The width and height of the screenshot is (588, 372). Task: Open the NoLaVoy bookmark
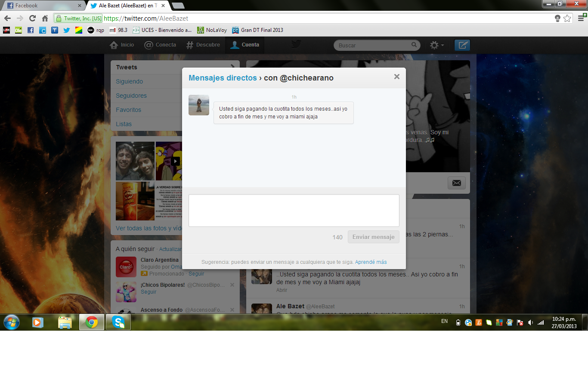coord(212,30)
